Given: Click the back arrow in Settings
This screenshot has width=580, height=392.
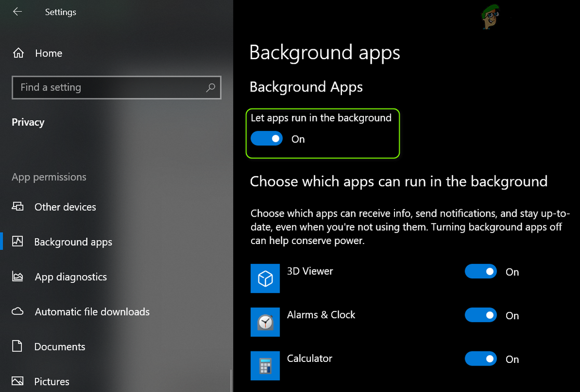Looking at the screenshot, I should click(x=17, y=12).
